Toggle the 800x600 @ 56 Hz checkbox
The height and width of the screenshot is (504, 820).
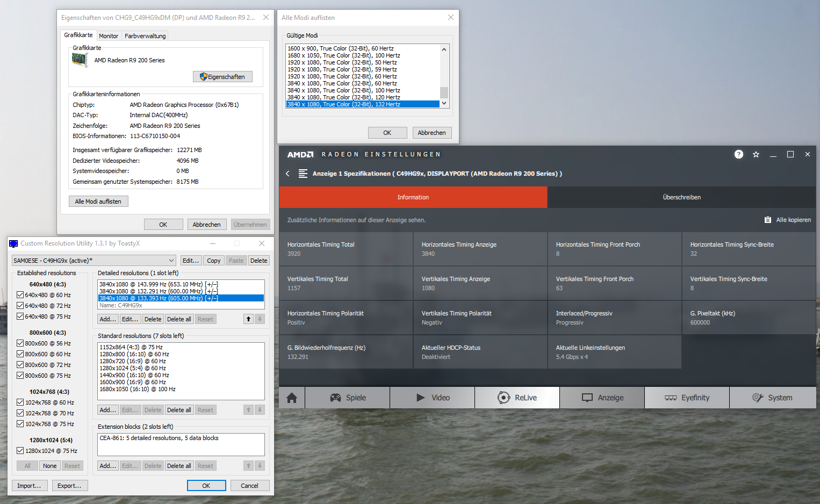20,343
